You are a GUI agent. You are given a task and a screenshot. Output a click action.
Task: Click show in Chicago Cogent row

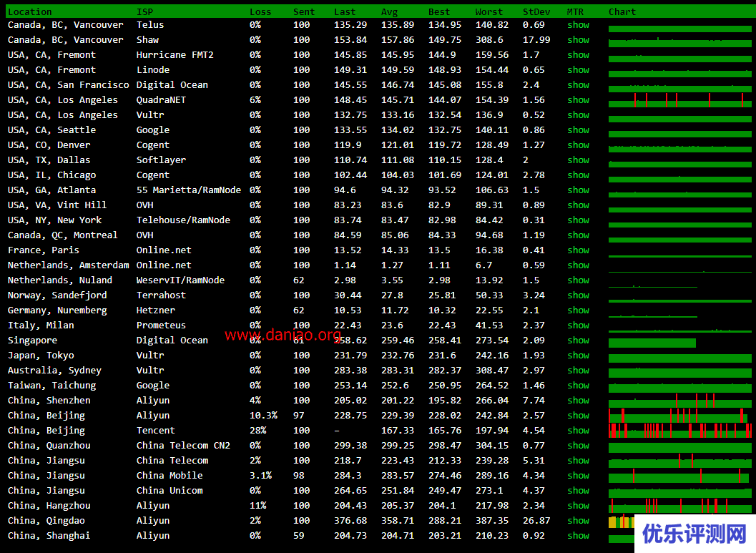click(x=578, y=175)
